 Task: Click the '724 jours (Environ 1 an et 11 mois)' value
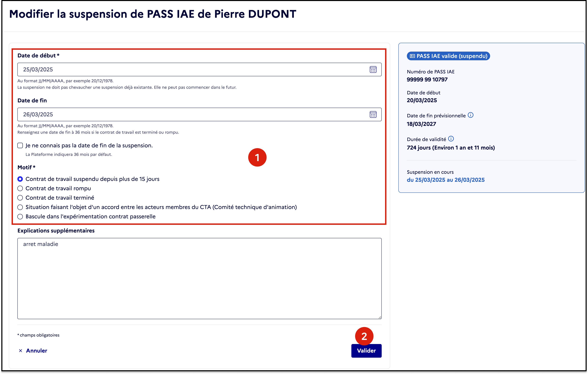coord(451,148)
